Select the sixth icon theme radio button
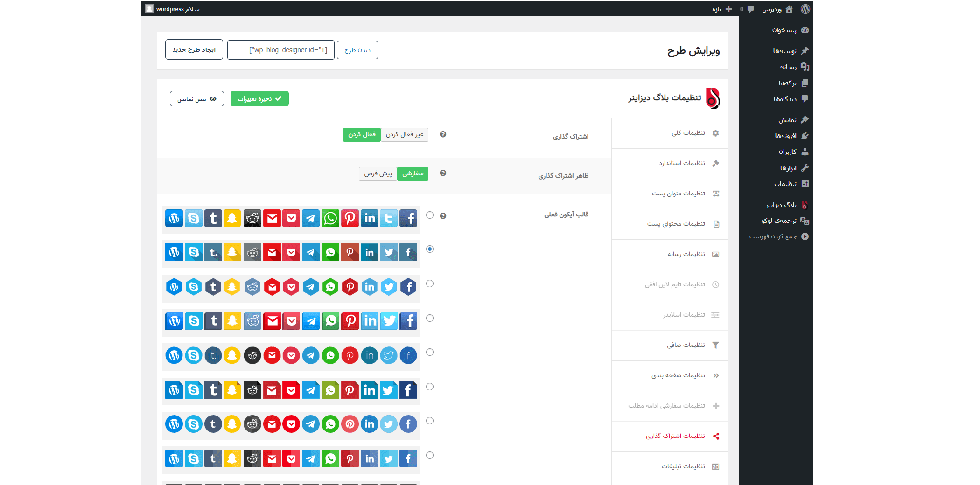 tap(430, 387)
